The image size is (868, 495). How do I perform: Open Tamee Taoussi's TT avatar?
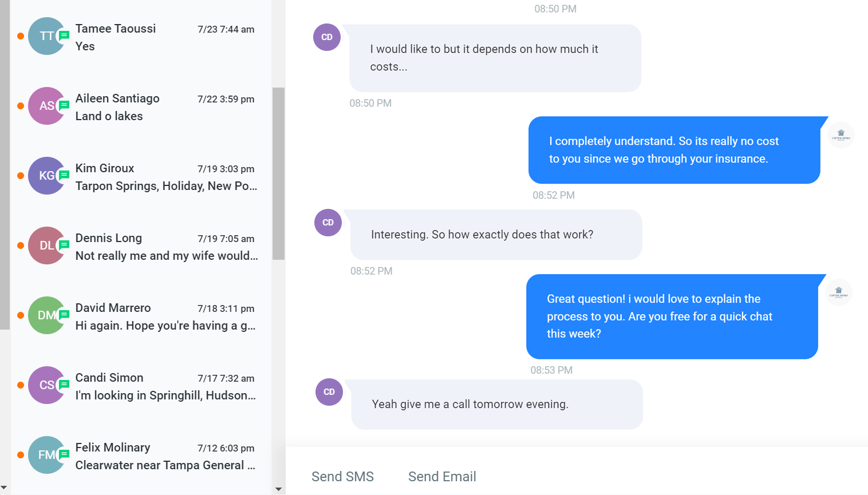[47, 36]
